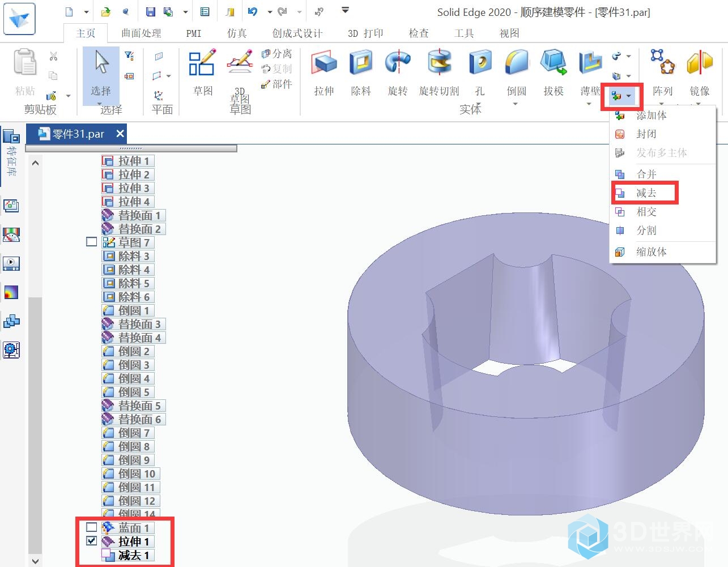Switch to the PMI ribbon tab
Screen dimensions: 728x567
pos(194,33)
